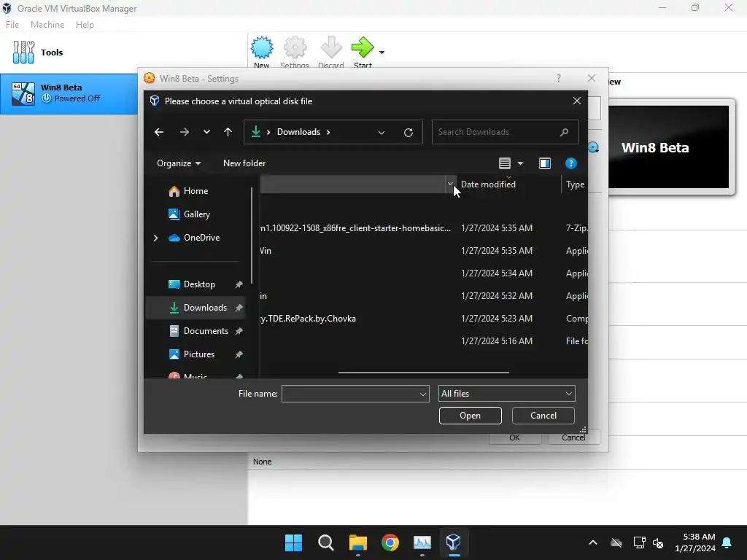Cancel the file chooser dialog
Screen dimensions: 747x560
pos(543,416)
